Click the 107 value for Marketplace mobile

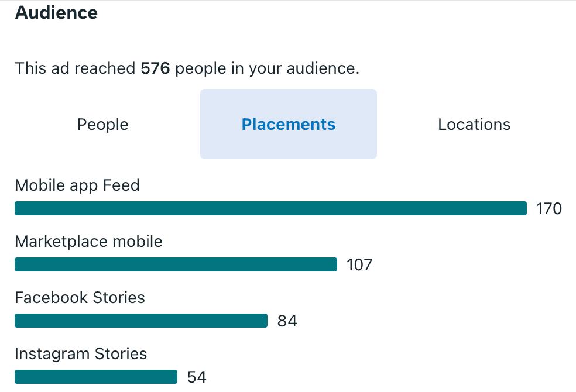[x=359, y=264]
